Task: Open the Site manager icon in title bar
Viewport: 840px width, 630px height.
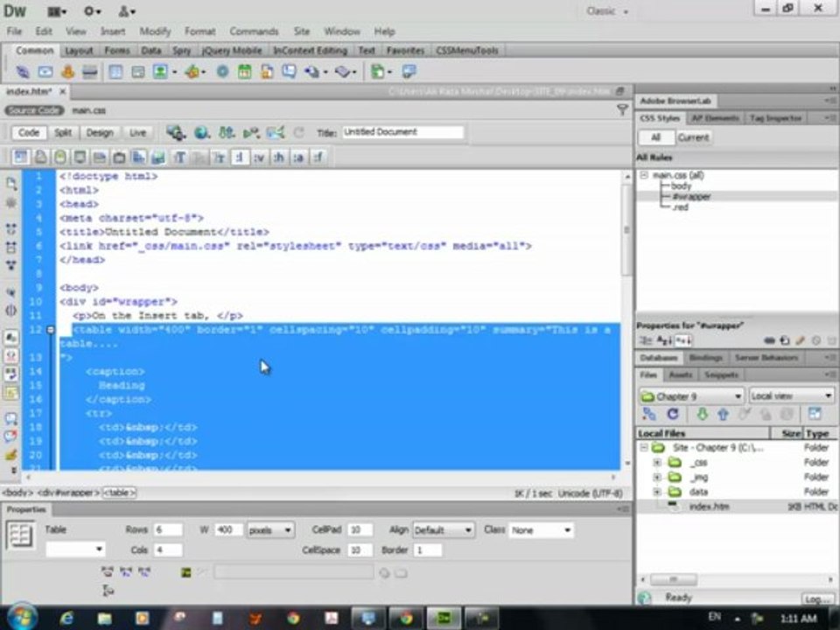Action: click(126, 11)
